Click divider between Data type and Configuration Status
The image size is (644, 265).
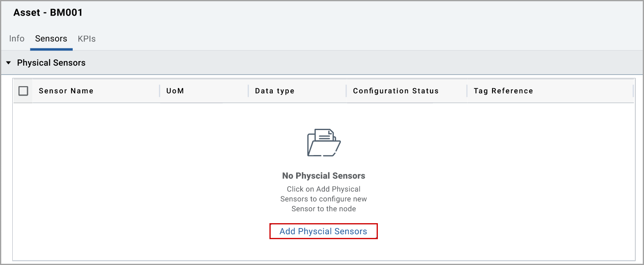coord(346,91)
